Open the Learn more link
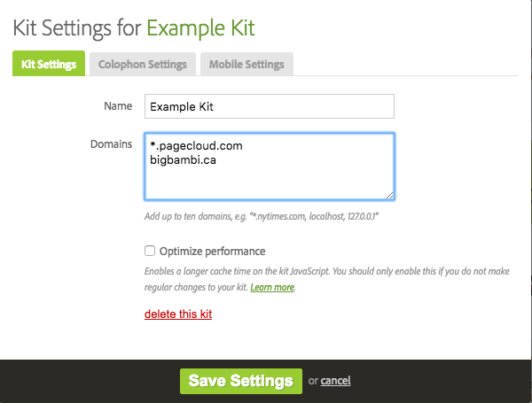 point(271,288)
